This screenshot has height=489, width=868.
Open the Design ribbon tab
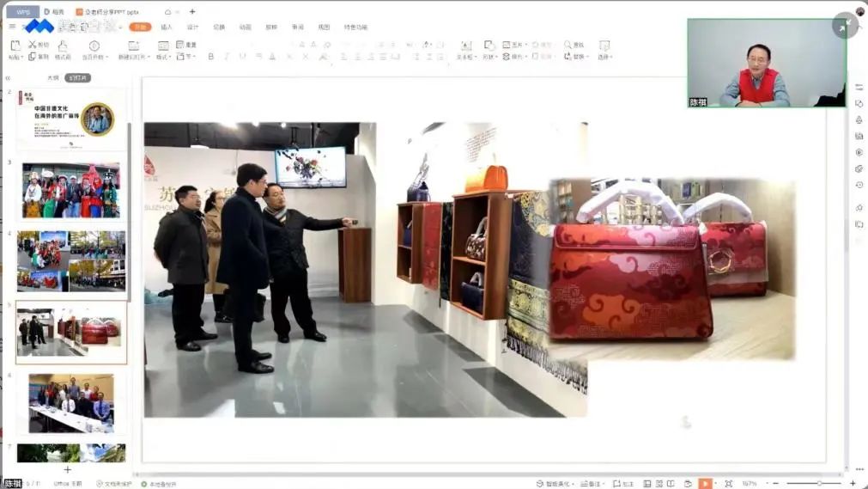coord(192,28)
